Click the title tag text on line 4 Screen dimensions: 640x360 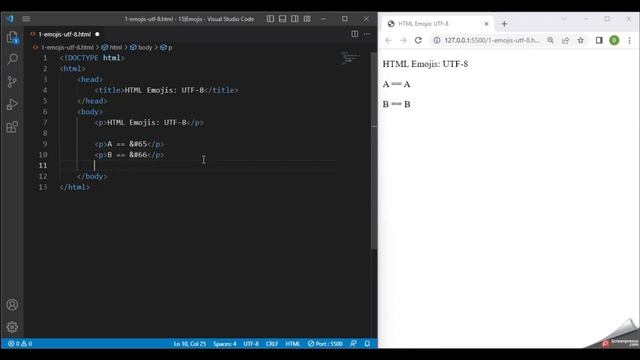tap(164, 90)
